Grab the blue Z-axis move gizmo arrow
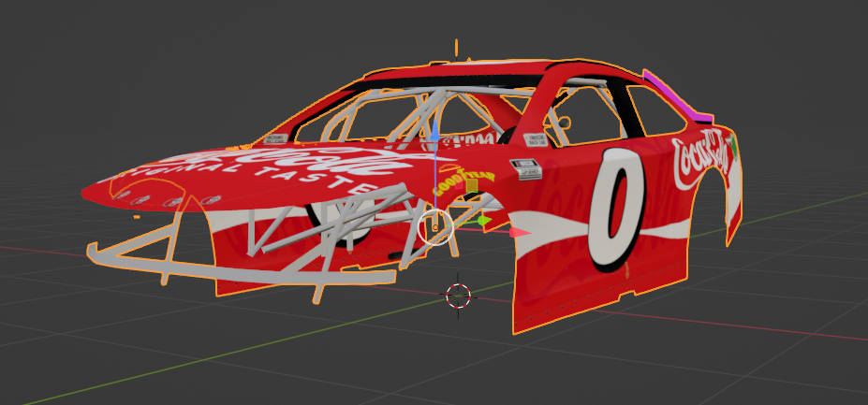Viewport: 868px width, 405px height. pos(435,132)
